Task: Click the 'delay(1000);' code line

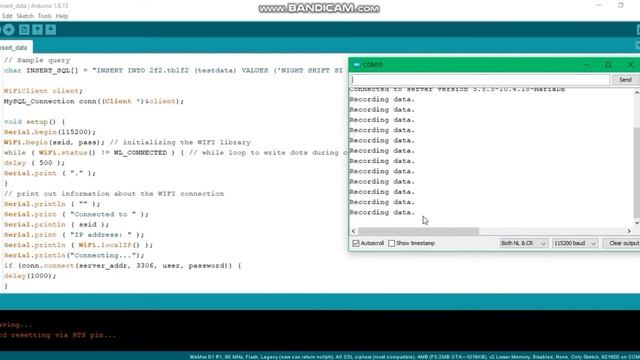Action: 30,276
